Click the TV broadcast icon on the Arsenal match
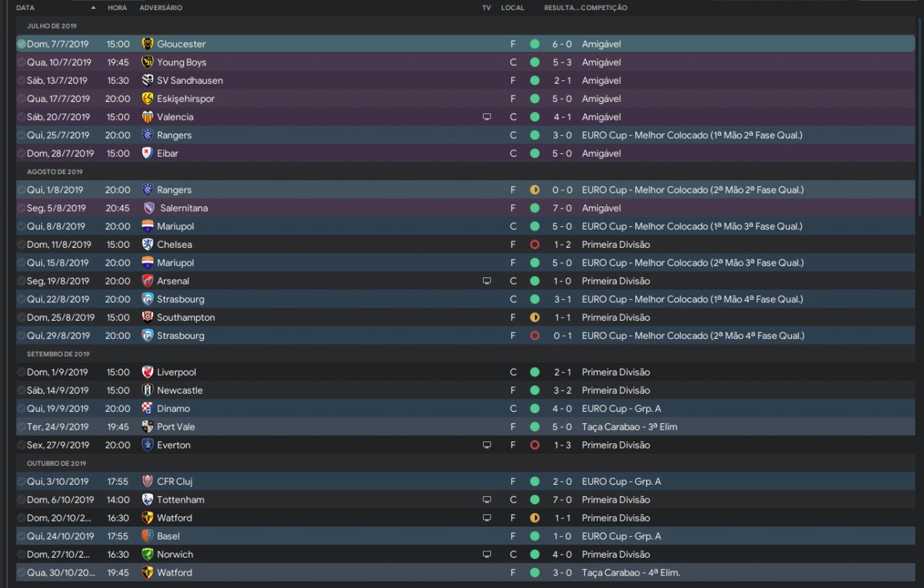 pos(487,281)
